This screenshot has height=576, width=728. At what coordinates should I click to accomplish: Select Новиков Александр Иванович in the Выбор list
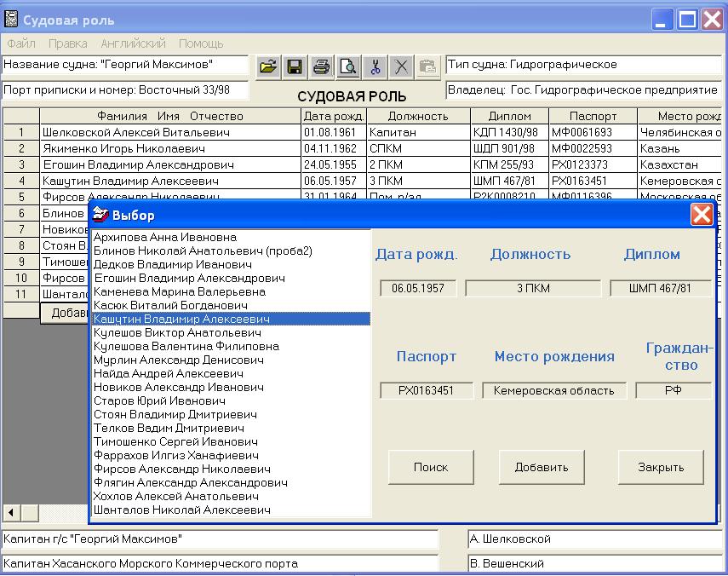click(232, 387)
